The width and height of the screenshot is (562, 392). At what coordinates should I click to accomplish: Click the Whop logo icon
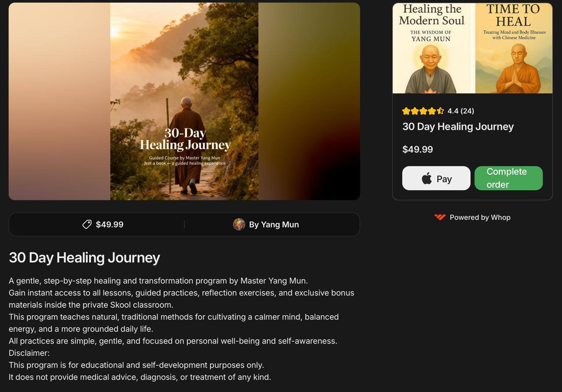(440, 217)
